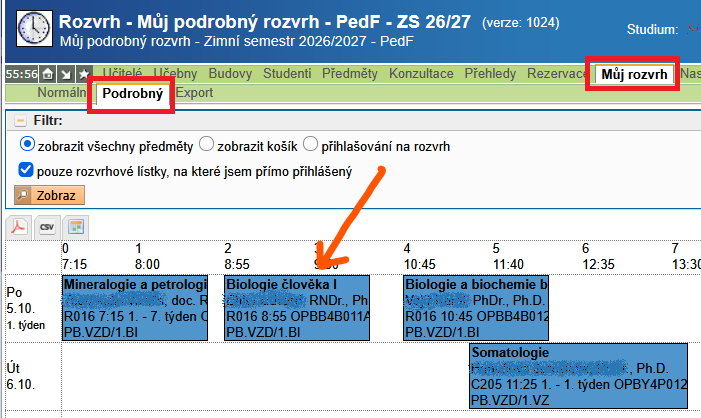Image resolution: width=701 pixels, height=418 pixels.
Task: Select the Můj rozvrh tab
Action: (x=634, y=74)
